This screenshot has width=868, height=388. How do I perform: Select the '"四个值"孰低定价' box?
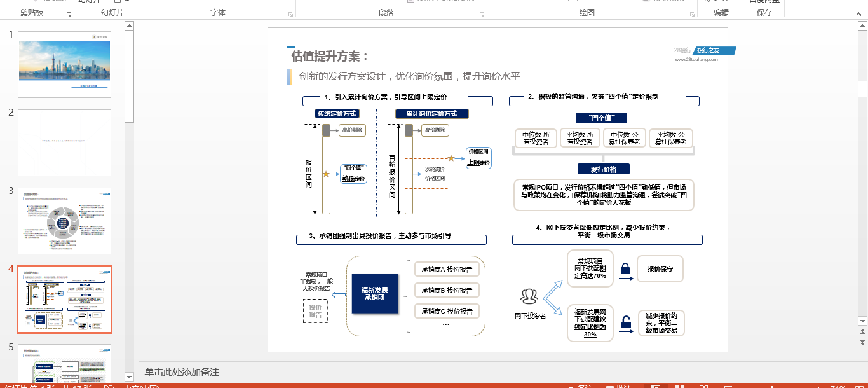click(353, 174)
